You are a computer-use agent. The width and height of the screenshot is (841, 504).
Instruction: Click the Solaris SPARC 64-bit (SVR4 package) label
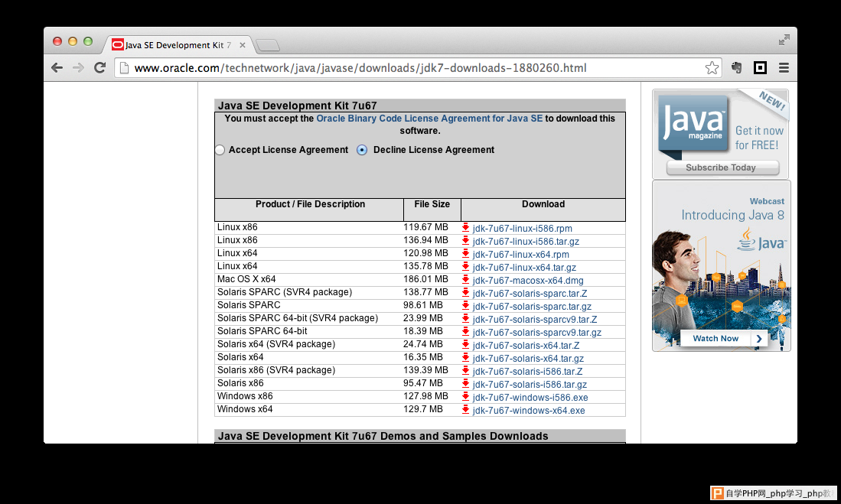tap(298, 318)
